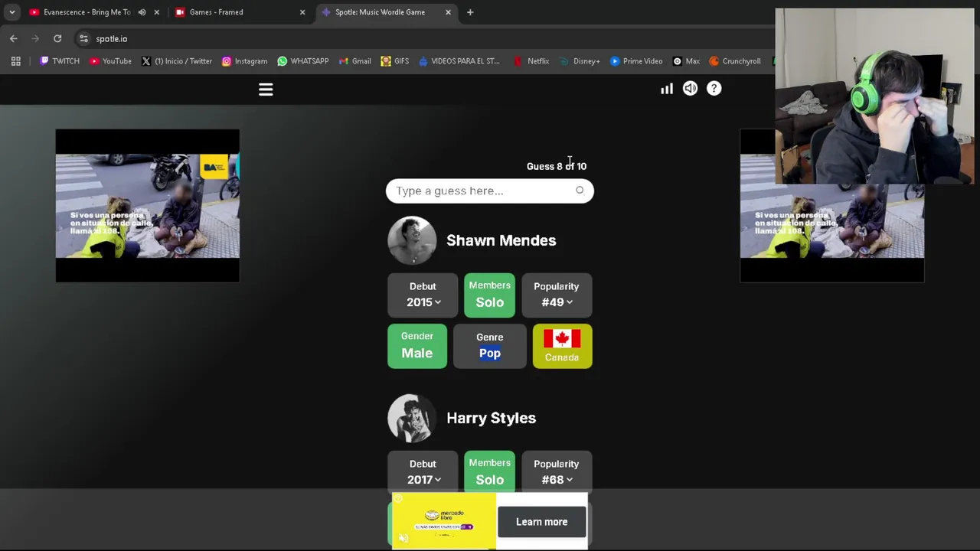Toggle the Spotle sound speaker icon

(690, 89)
